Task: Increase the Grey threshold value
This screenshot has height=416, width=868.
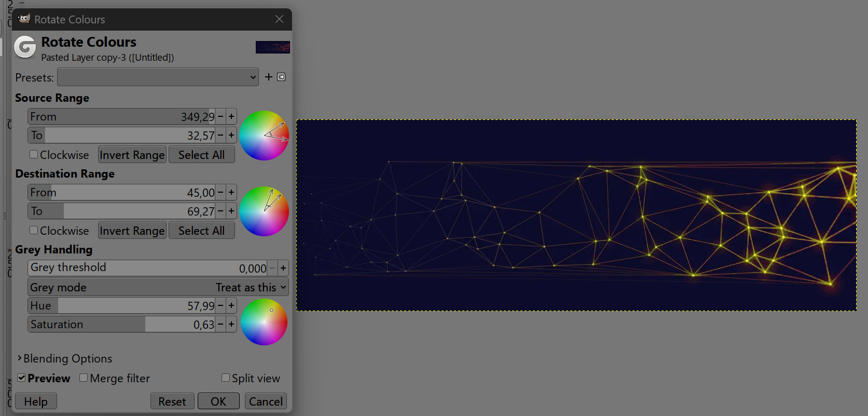Action: click(283, 268)
